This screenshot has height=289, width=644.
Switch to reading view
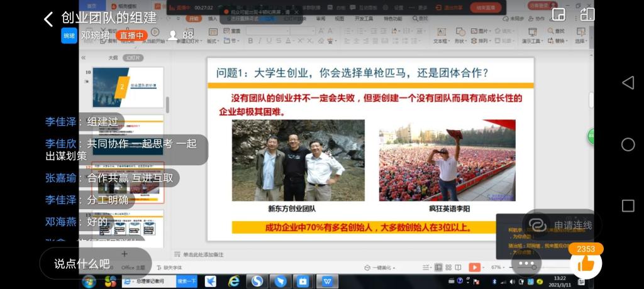click(458, 267)
